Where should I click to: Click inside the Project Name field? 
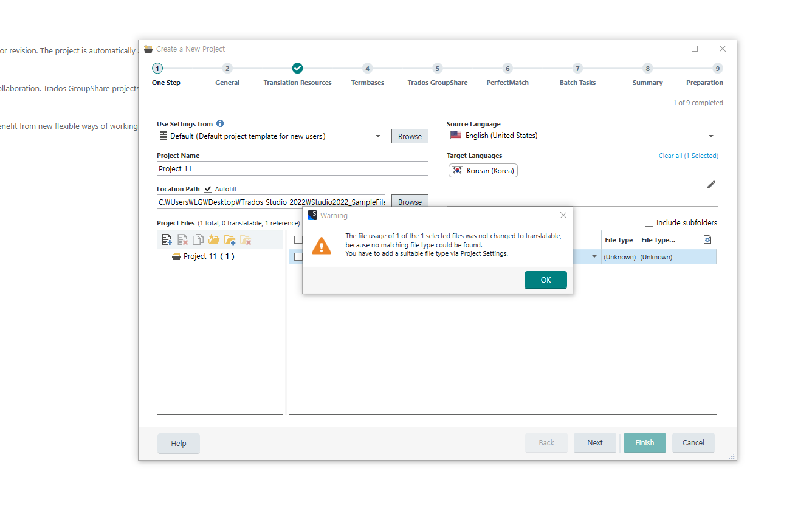click(x=292, y=168)
